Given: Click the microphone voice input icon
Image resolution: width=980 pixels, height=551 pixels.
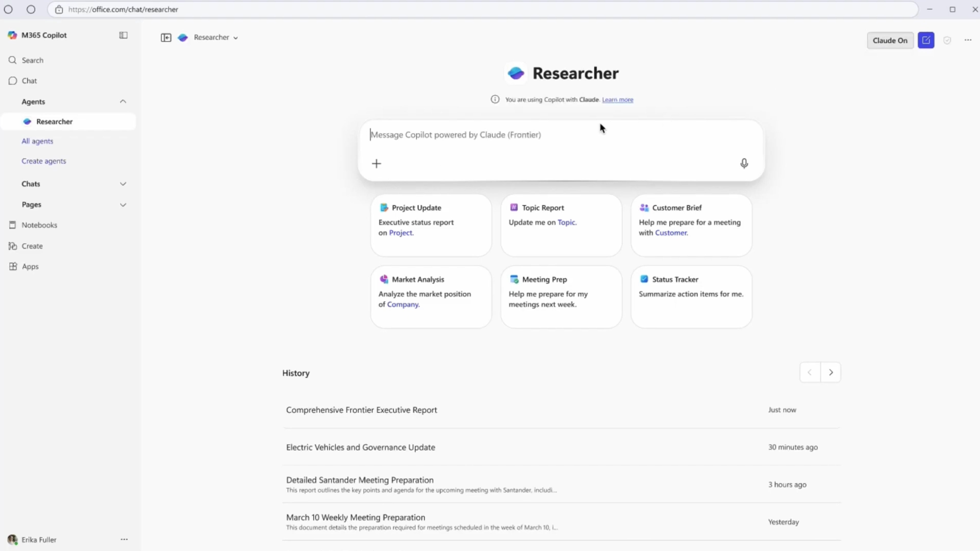Looking at the screenshot, I should click(744, 164).
